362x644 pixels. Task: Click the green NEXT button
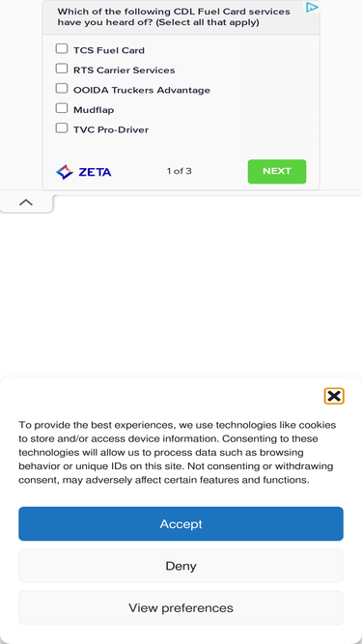277,171
